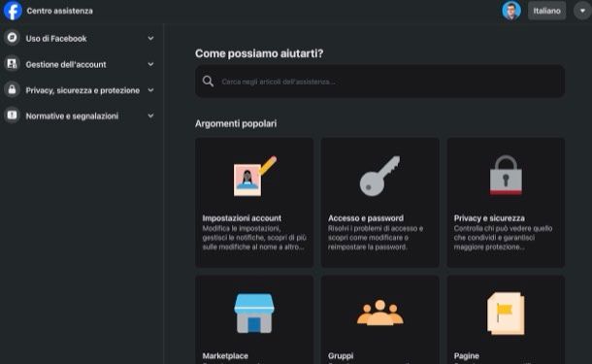Click the Gruppi people icon
The height and width of the screenshot is (364, 592).
[x=380, y=313]
